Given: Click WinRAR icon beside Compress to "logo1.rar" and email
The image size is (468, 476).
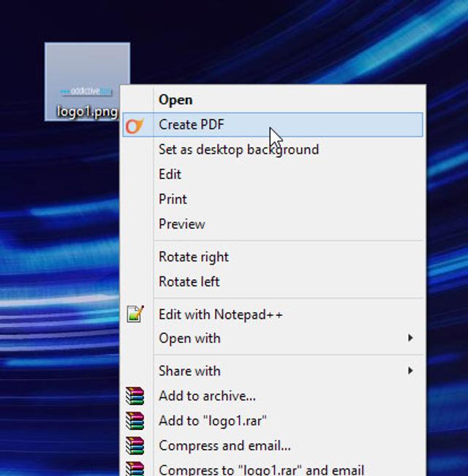Looking at the screenshot, I should pos(135,469).
